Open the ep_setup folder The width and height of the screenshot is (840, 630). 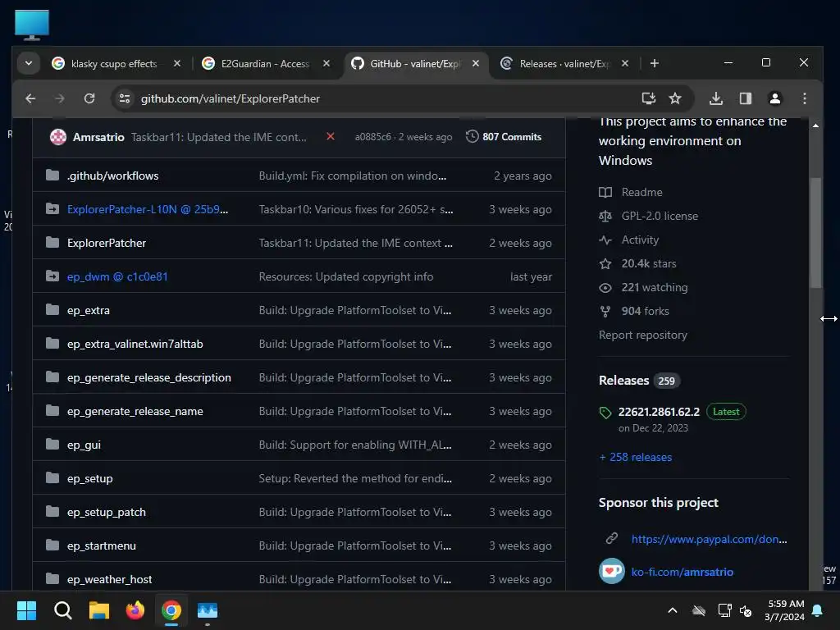pos(90,479)
